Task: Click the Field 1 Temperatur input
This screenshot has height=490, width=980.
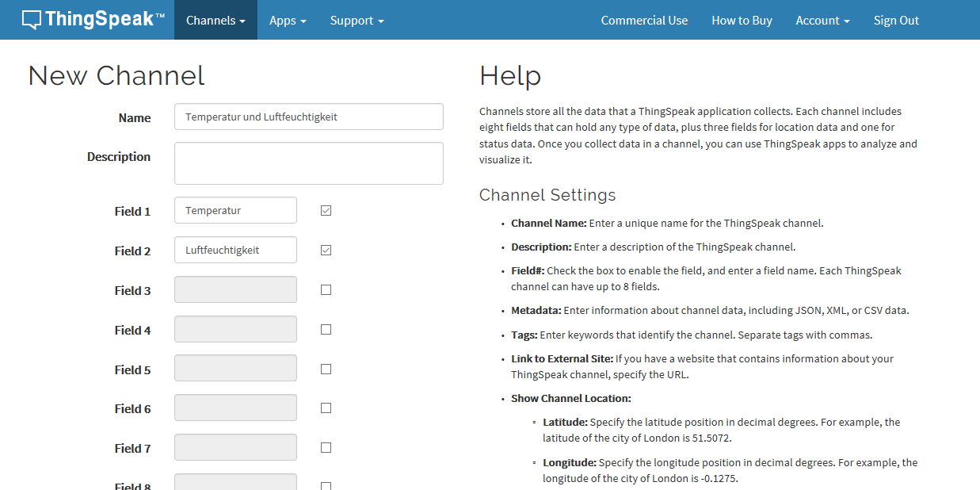Action: pyautogui.click(x=235, y=211)
